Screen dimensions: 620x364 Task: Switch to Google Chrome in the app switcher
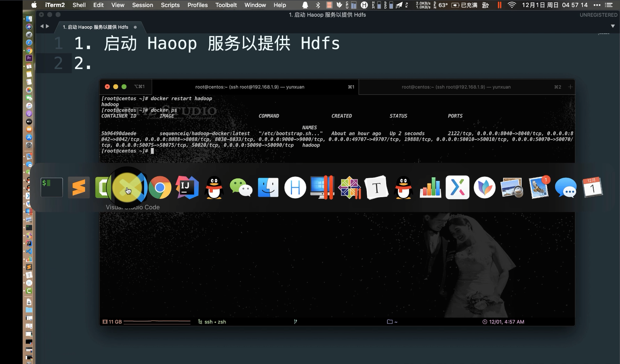[x=160, y=187]
